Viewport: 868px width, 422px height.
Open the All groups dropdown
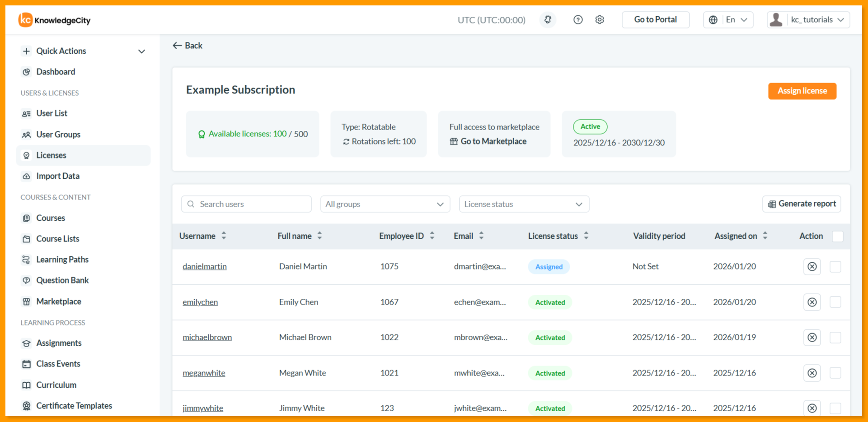point(385,204)
